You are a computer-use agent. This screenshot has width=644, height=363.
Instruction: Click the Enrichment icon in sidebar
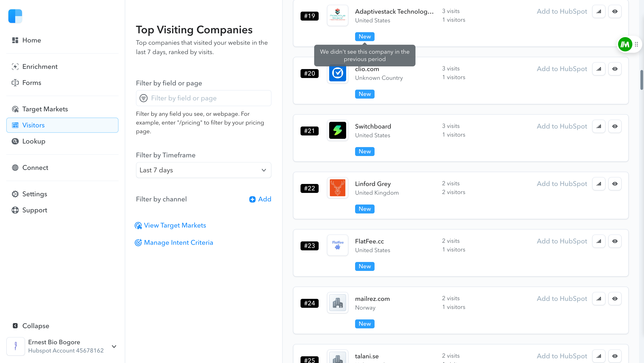[15, 66]
